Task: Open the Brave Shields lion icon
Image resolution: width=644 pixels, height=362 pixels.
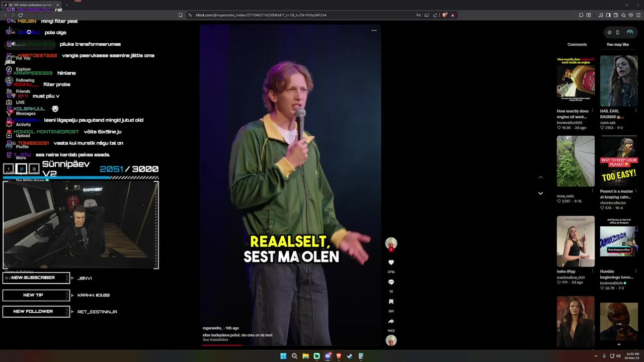Action: pos(445,15)
